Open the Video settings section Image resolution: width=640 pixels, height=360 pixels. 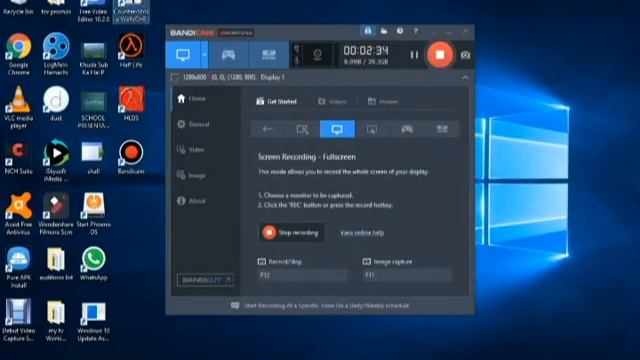(191, 150)
